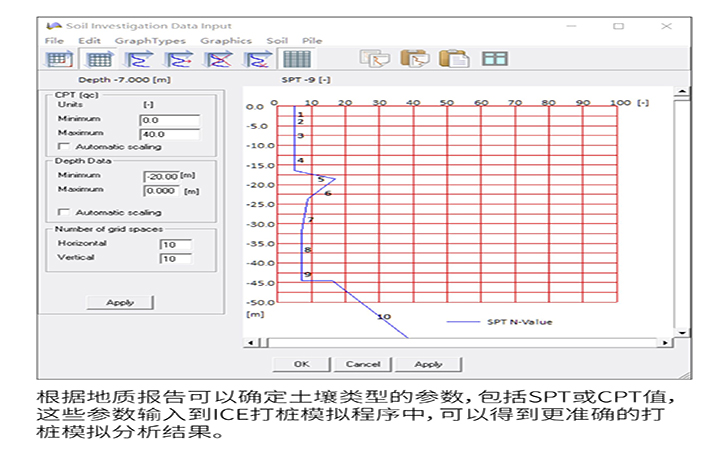
Task: Click the curve graph icon with red arrow
Action: (178, 59)
